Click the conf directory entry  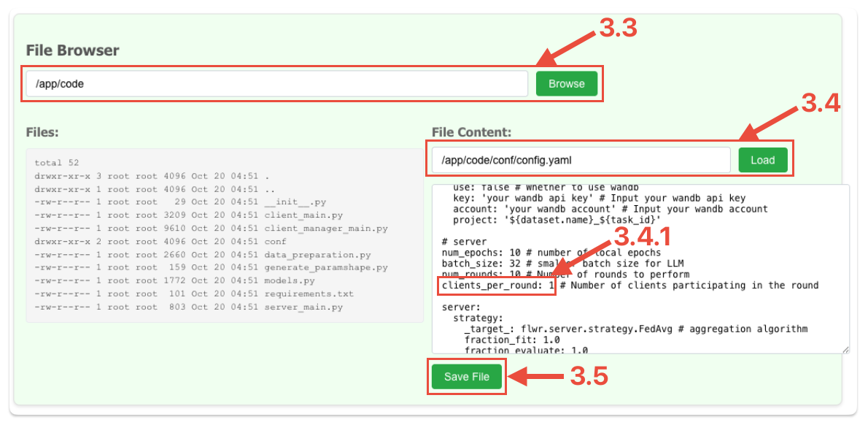click(275, 242)
